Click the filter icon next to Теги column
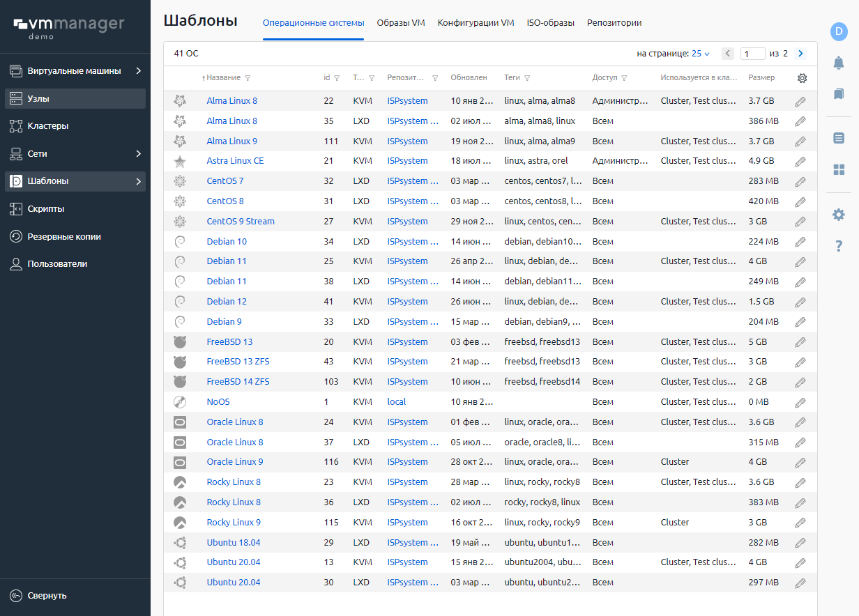 (527, 78)
